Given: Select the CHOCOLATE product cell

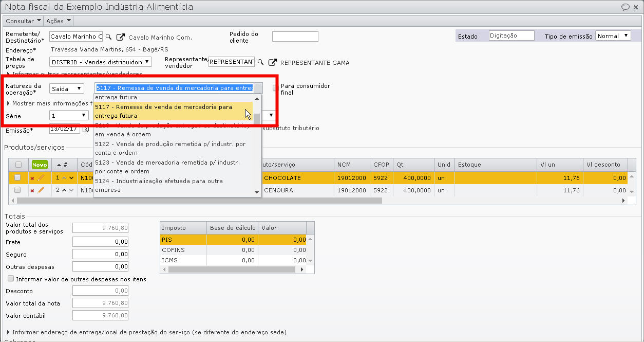Looking at the screenshot, I should (x=298, y=178).
